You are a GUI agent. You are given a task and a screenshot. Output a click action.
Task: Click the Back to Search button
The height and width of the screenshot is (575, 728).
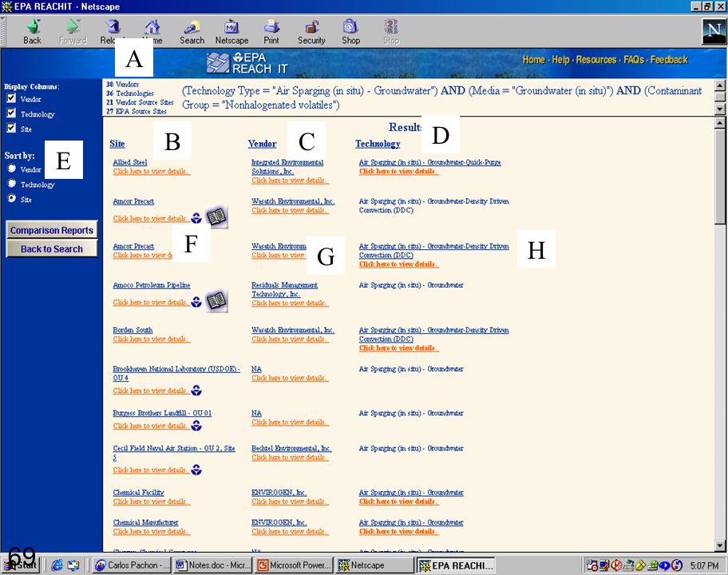(52, 248)
